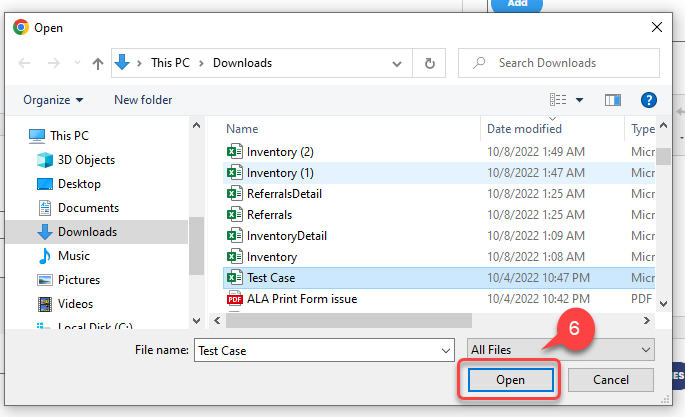Open the blue Help icon

[649, 100]
